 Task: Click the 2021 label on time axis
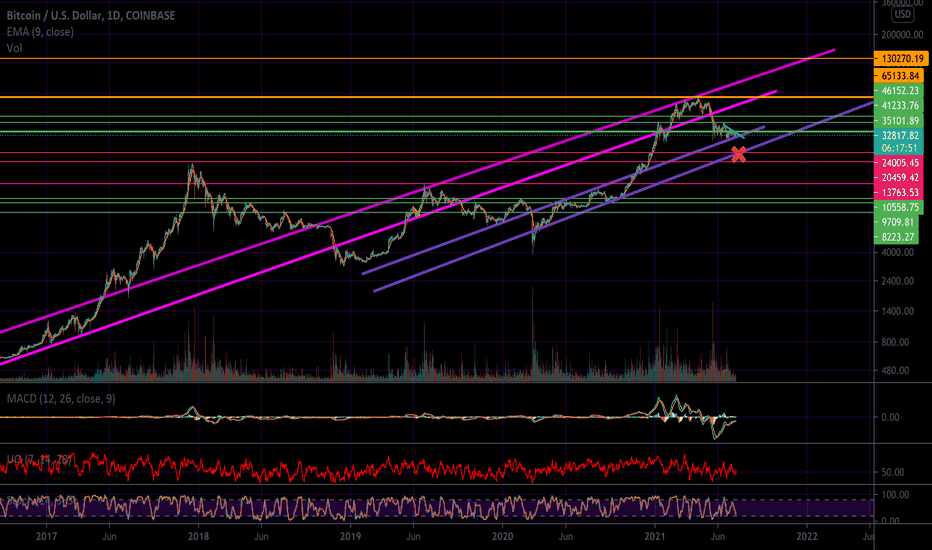(655, 536)
